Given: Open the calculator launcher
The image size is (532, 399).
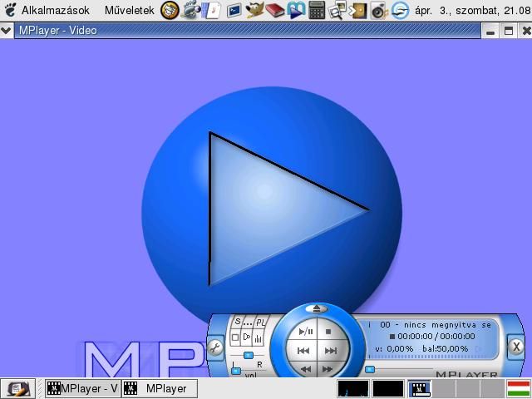Looking at the screenshot, I should click(317, 10).
